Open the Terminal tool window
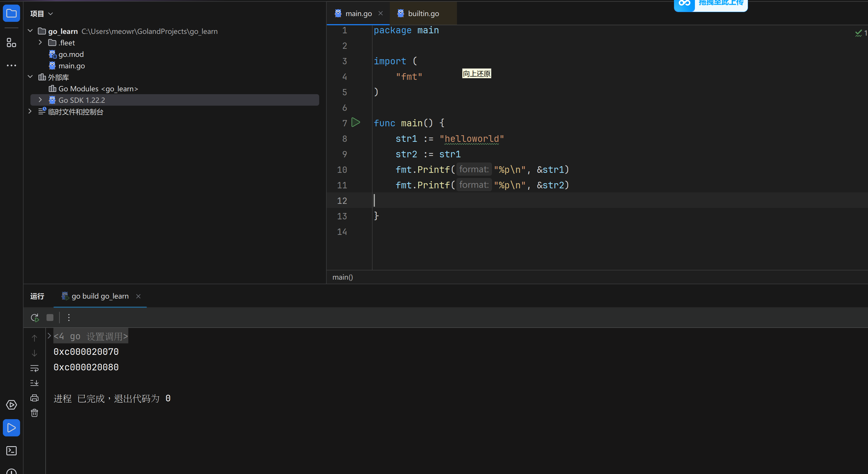Screen dimensions: 868x474 pos(11,451)
